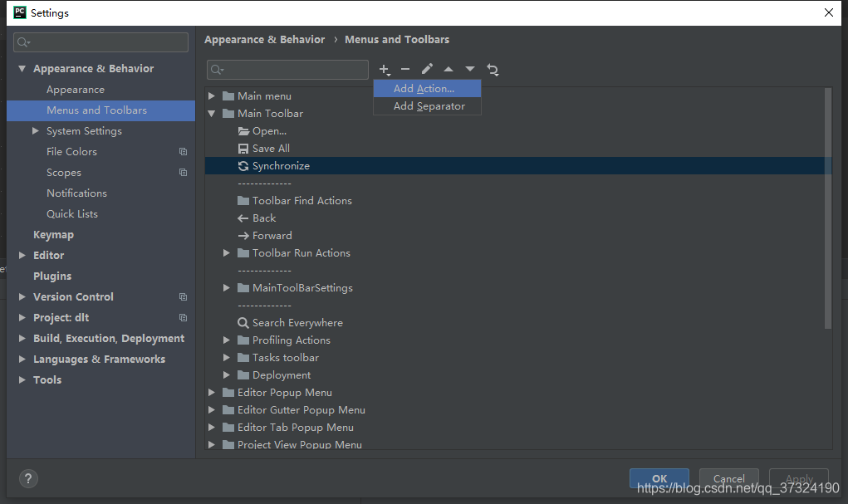Choose Add Action... from popup
The width and height of the screenshot is (848, 504).
(x=427, y=89)
